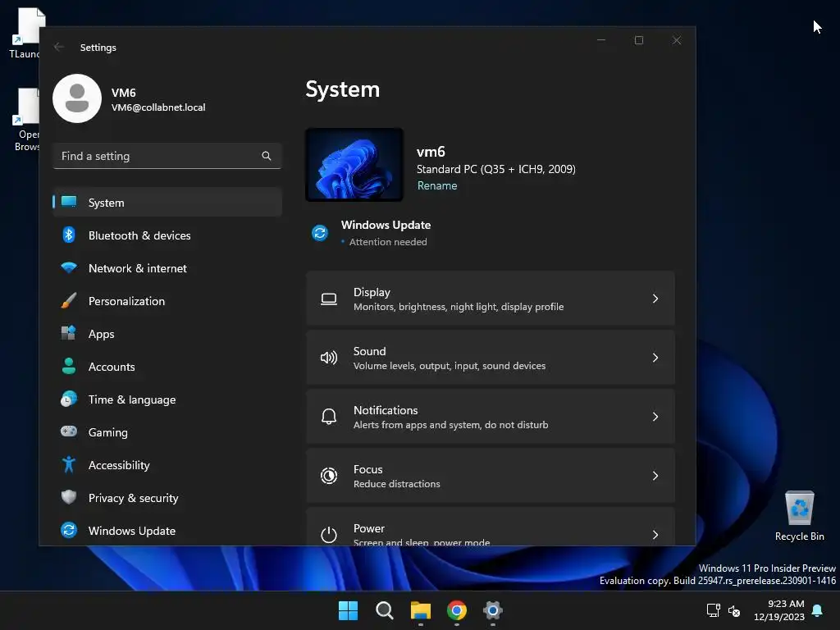Open Google Chrome from taskbar
Screen dimensions: 840x630
pos(456,610)
